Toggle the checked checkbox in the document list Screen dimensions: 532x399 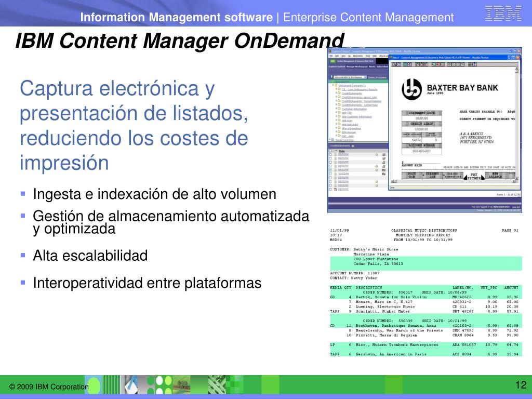tap(330, 170)
